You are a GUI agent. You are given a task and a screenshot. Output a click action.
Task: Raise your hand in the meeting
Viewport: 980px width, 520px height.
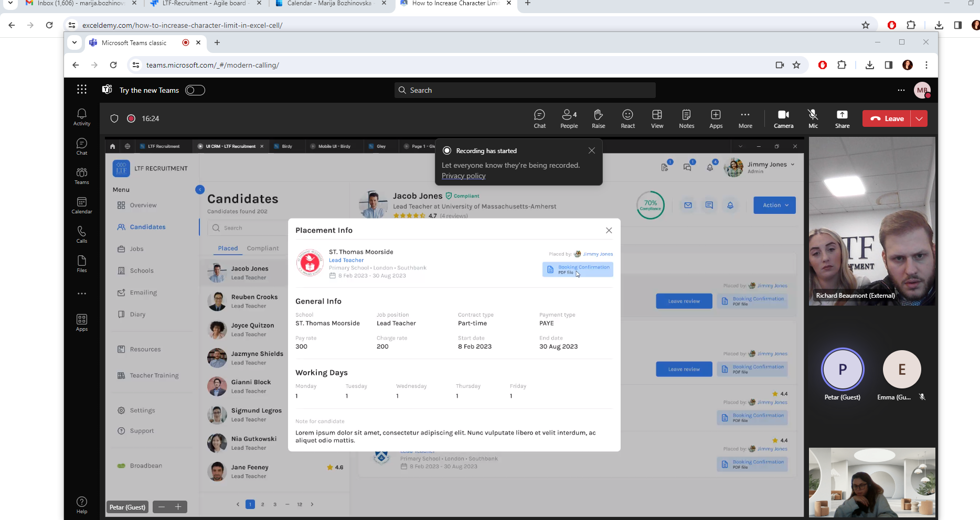click(598, 119)
